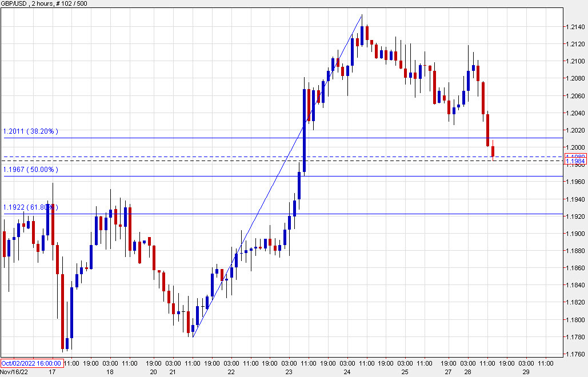The width and height of the screenshot is (588, 377).
Task: Click the day 29 date label
Action: 526,372
